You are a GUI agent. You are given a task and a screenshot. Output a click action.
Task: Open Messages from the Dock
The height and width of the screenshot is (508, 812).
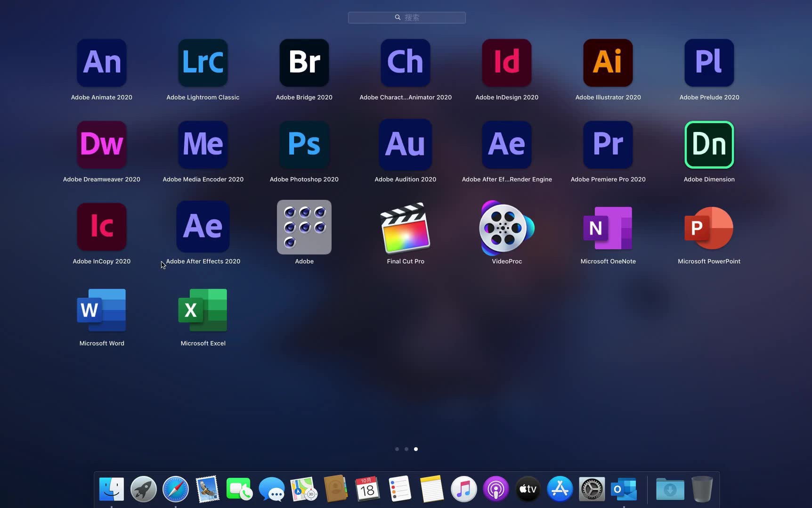272,489
